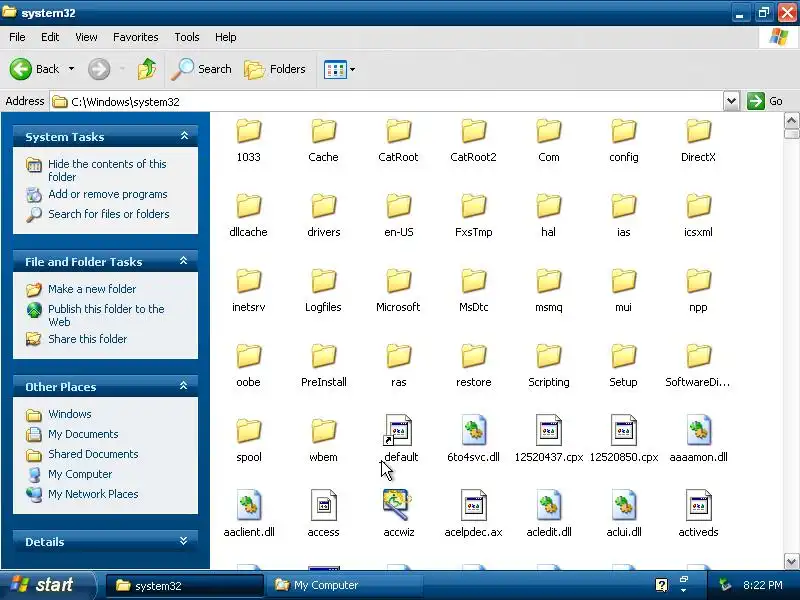Select the spool folder

[x=248, y=441]
